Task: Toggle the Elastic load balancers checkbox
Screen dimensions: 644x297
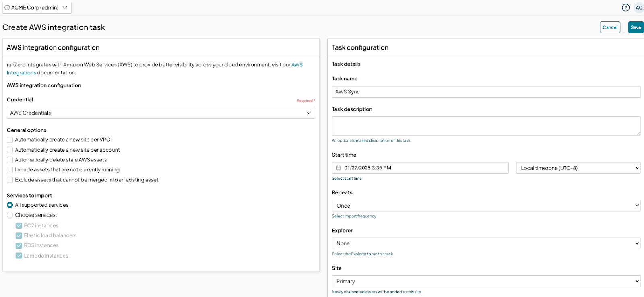Action: pyautogui.click(x=19, y=236)
